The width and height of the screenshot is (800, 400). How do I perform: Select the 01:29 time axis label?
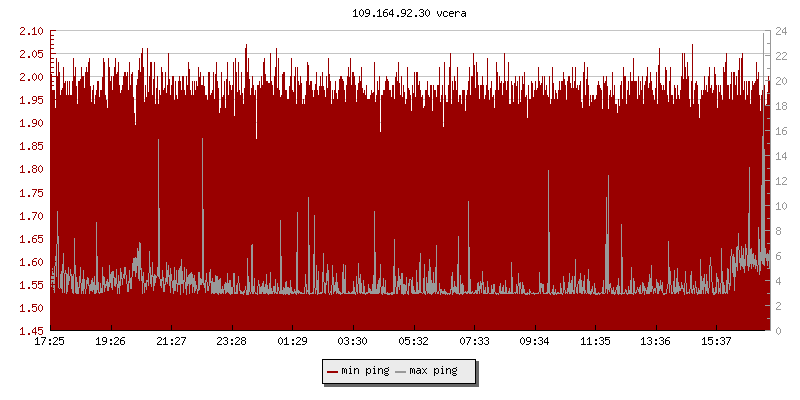point(292,341)
